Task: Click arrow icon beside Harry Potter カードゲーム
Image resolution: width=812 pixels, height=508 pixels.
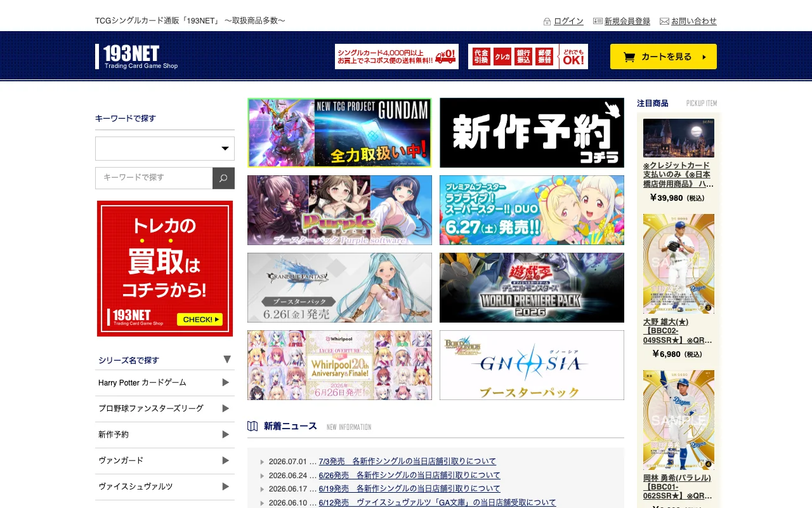Action: point(225,382)
